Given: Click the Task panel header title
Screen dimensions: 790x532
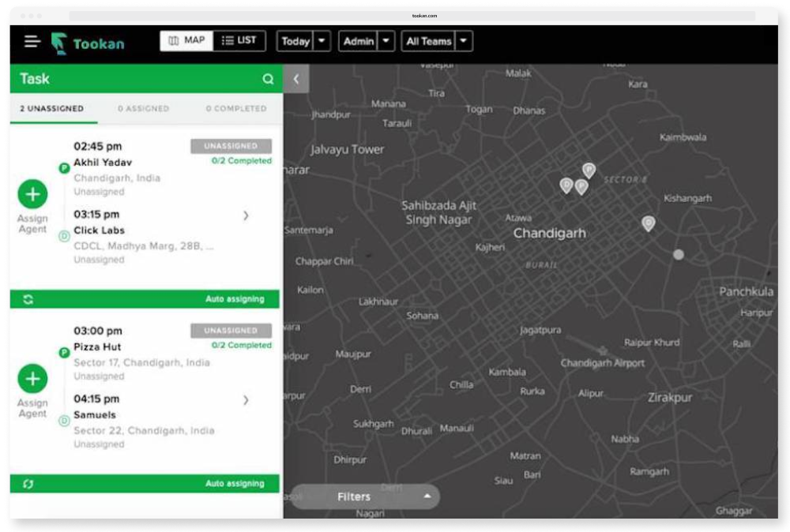Looking at the screenshot, I should click(x=35, y=78).
